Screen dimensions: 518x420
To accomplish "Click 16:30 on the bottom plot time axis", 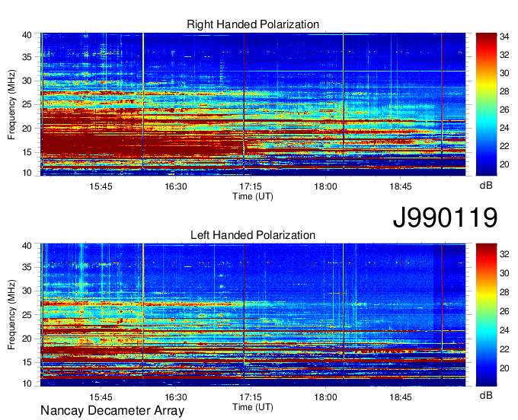I will click(x=176, y=397).
